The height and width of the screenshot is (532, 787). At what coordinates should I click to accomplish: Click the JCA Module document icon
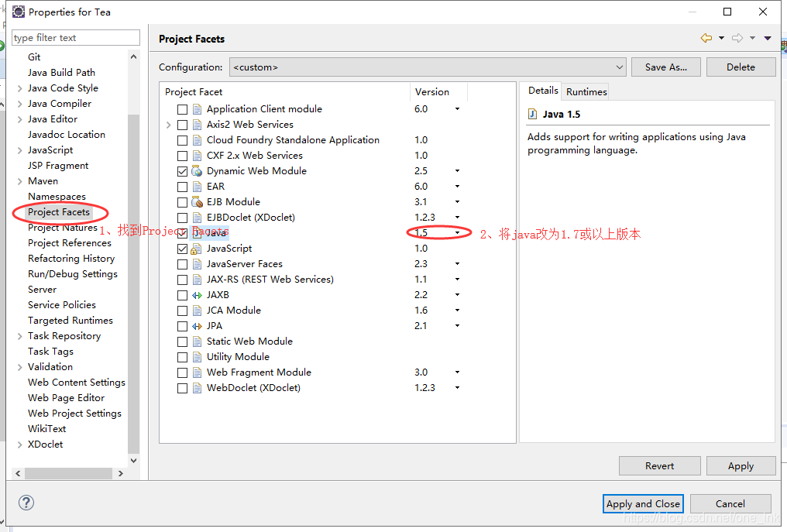197,311
